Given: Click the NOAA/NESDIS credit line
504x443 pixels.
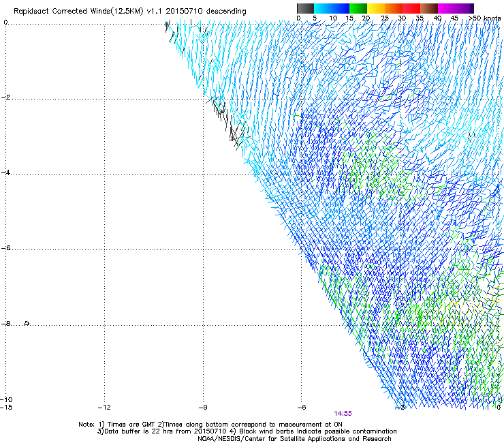Looking at the screenshot, I should pyautogui.click(x=294, y=439).
